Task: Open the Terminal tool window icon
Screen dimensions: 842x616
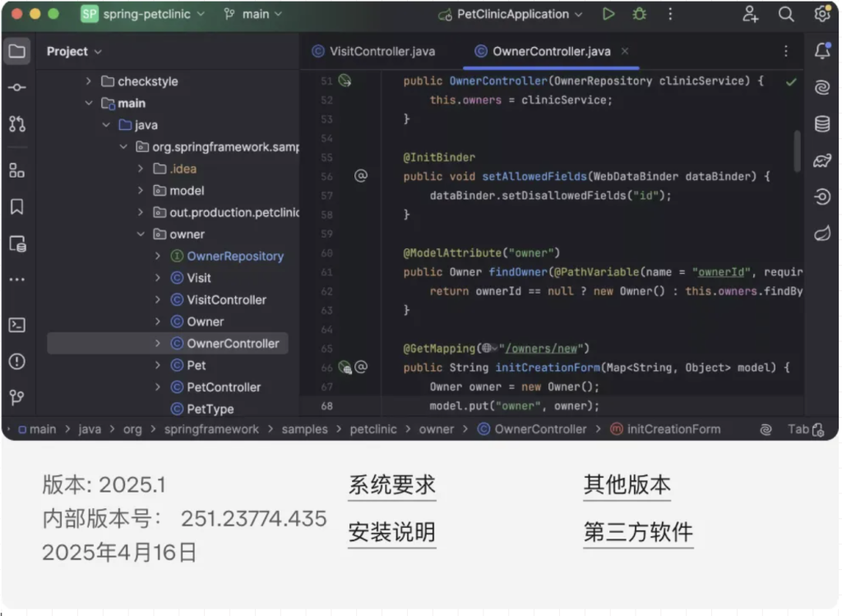Action: (17, 325)
